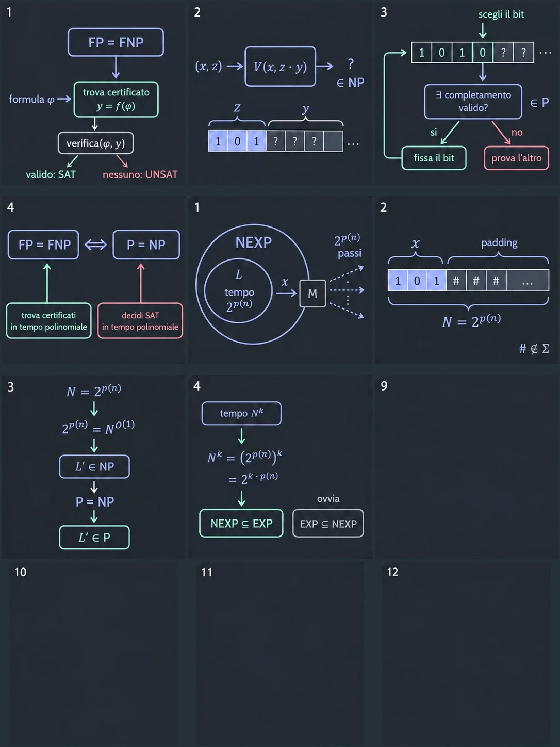The image size is (560, 747).
Task: Select the boxed 'P = NP' beside the double arrow
Action: [x=146, y=245]
